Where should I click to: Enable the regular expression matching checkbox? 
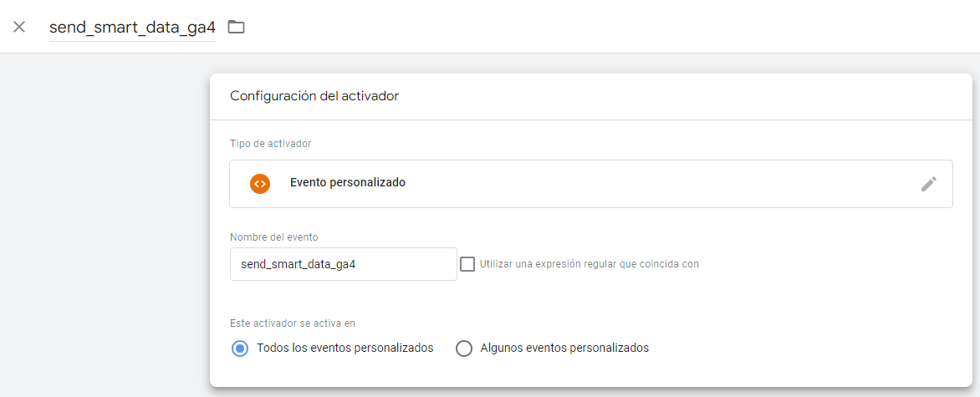[x=467, y=264]
